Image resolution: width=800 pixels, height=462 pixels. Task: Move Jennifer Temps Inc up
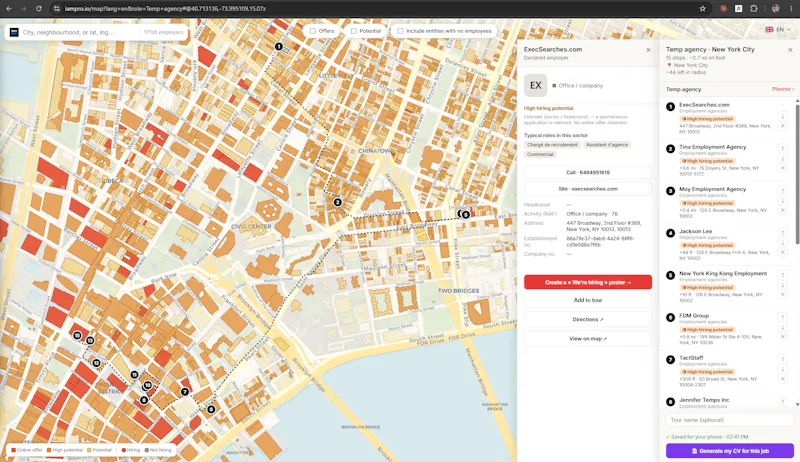pos(783,402)
